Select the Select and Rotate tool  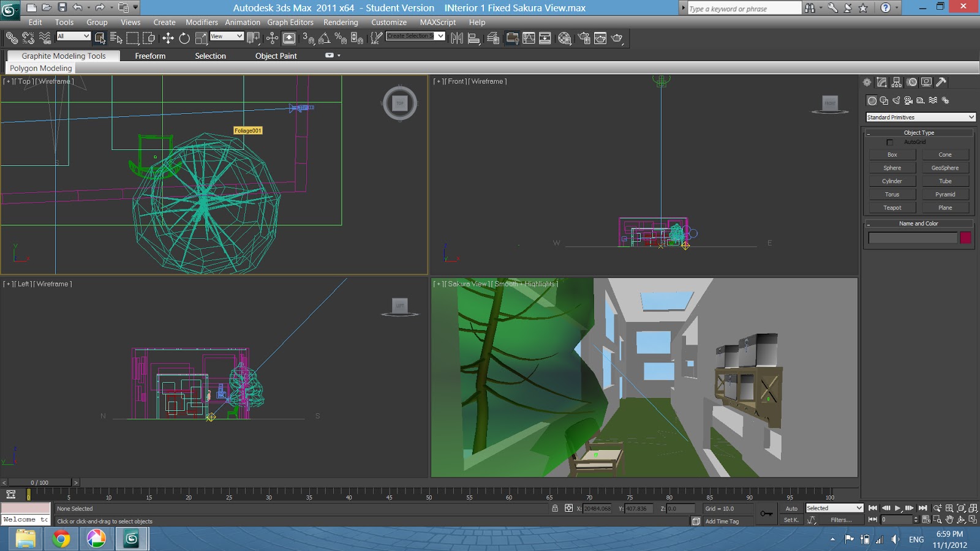click(x=184, y=38)
